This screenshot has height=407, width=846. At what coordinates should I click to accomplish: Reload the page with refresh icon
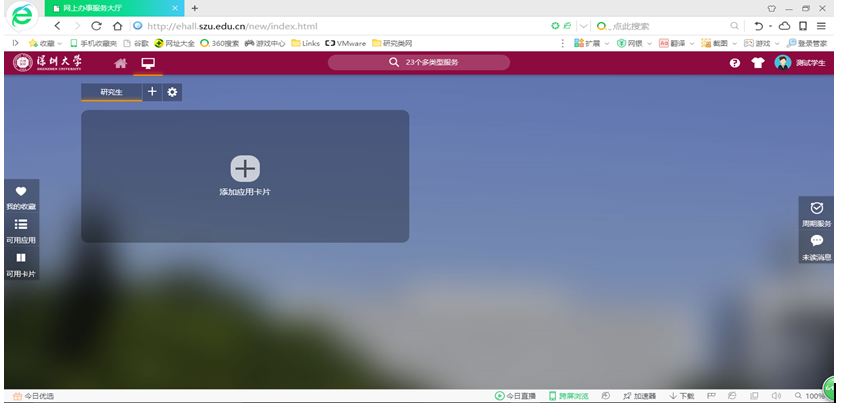click(97, 26)
